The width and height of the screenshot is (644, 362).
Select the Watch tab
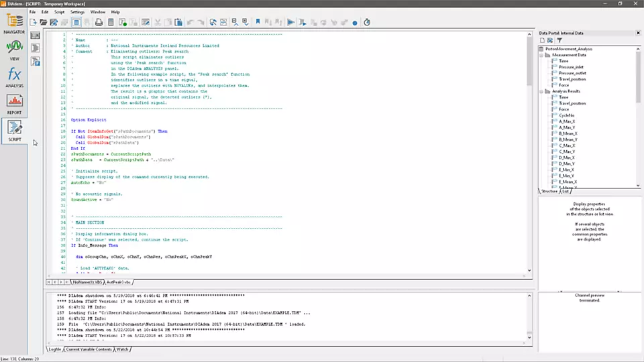122,349
